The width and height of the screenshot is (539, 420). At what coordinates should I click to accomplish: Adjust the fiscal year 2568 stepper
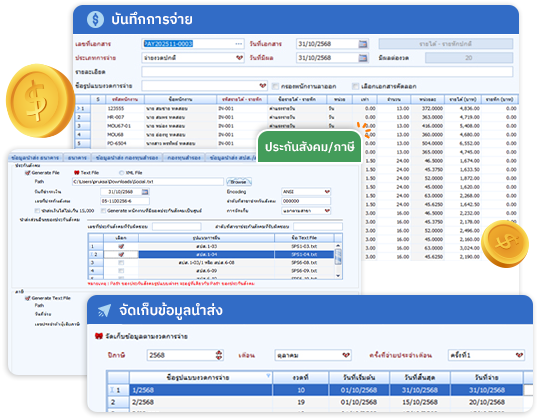[219, 355]
